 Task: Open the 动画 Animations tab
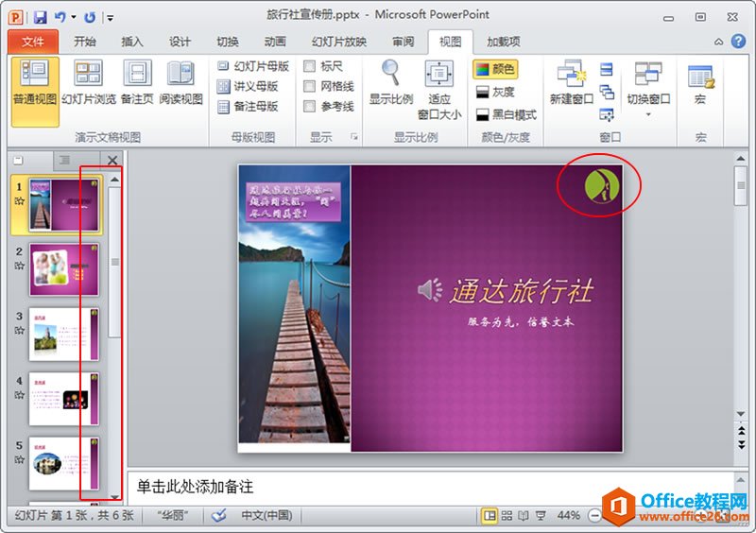[275, 42]
